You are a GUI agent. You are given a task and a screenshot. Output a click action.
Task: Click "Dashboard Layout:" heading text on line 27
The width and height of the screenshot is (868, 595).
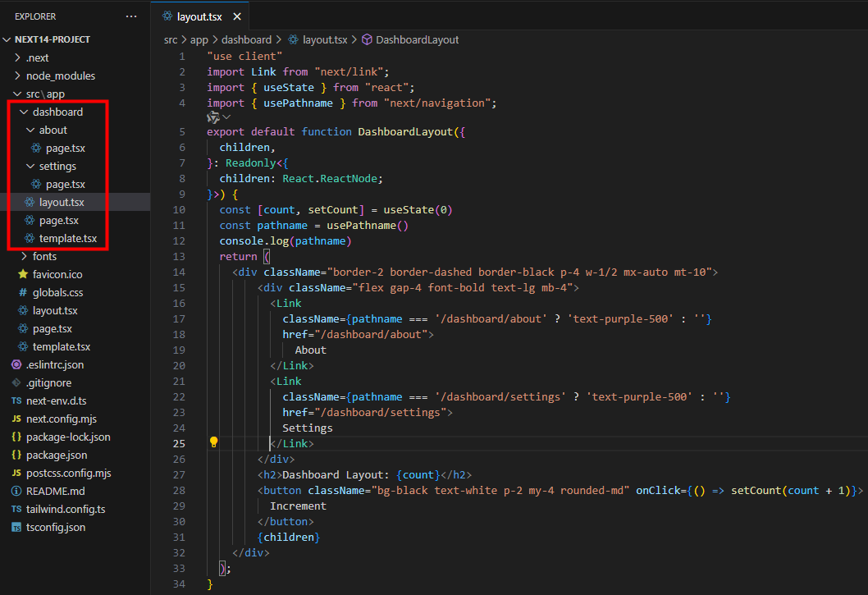[336, 475]
